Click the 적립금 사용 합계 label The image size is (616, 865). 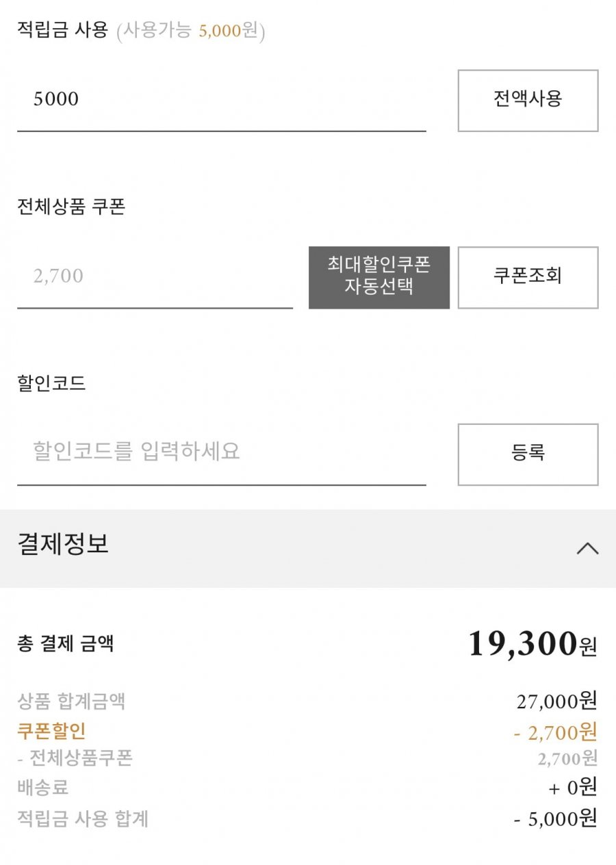83,818
